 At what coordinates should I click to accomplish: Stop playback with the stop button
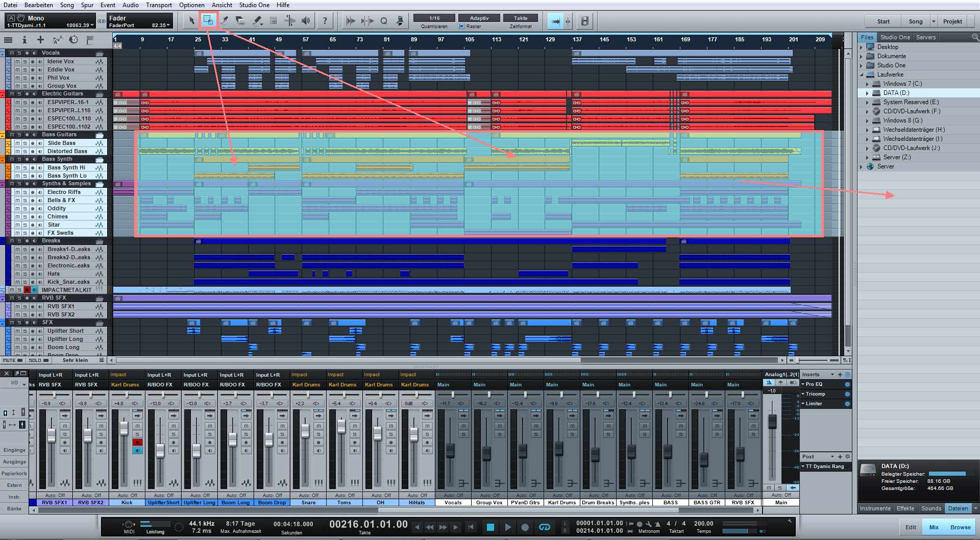490,527
